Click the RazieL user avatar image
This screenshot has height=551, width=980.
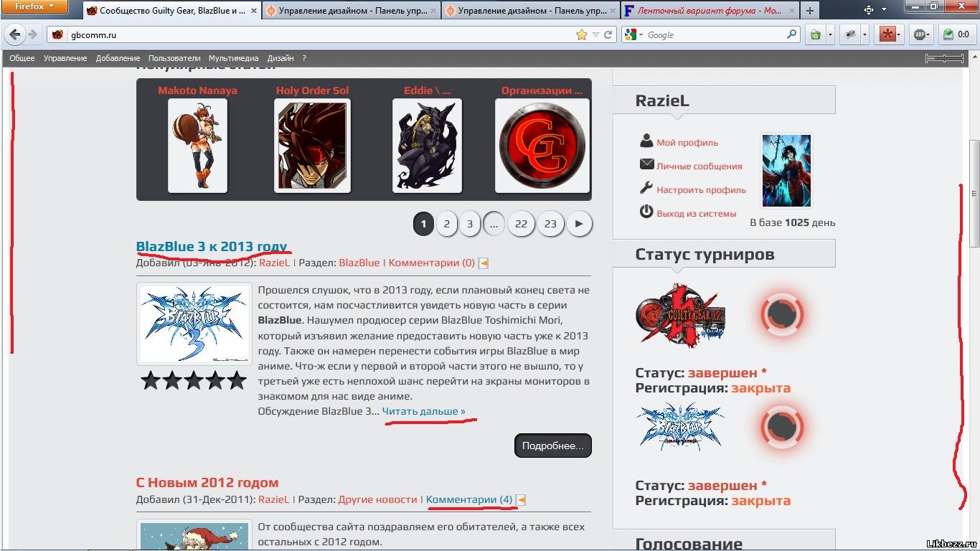click(786, 170)
